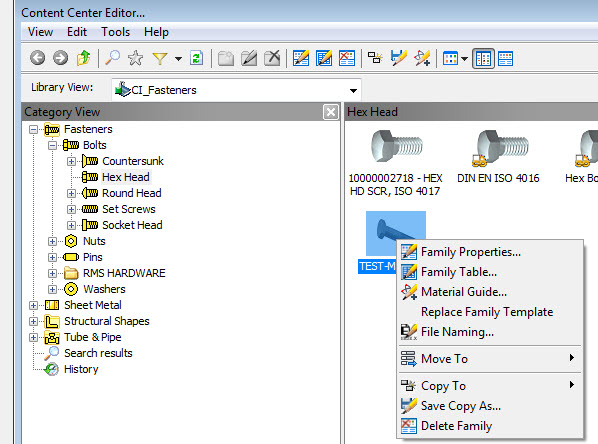Select Search results in tree
The image size is (598, 444).
pos(98,353)
